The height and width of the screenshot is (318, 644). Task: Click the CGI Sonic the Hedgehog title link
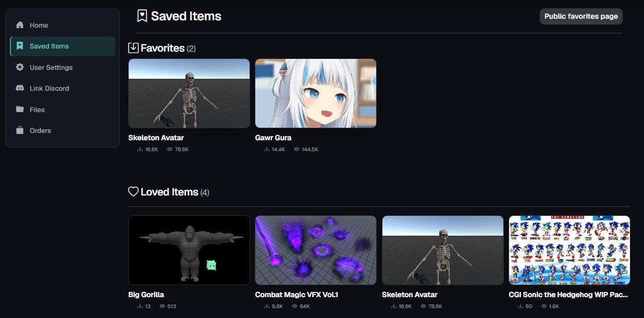pos(568,295)
